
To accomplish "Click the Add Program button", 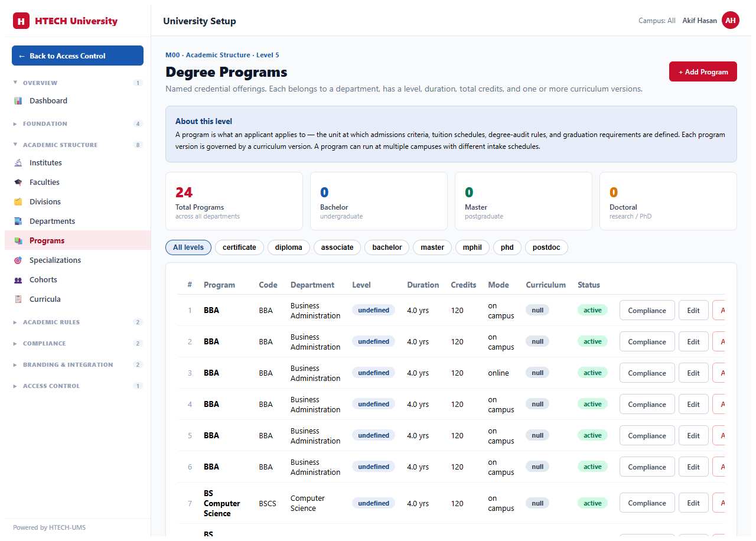I will click(x=703, y=71).
